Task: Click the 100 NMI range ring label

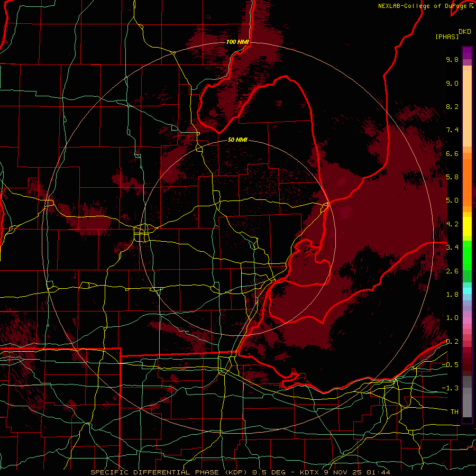Action: [237, 42]
